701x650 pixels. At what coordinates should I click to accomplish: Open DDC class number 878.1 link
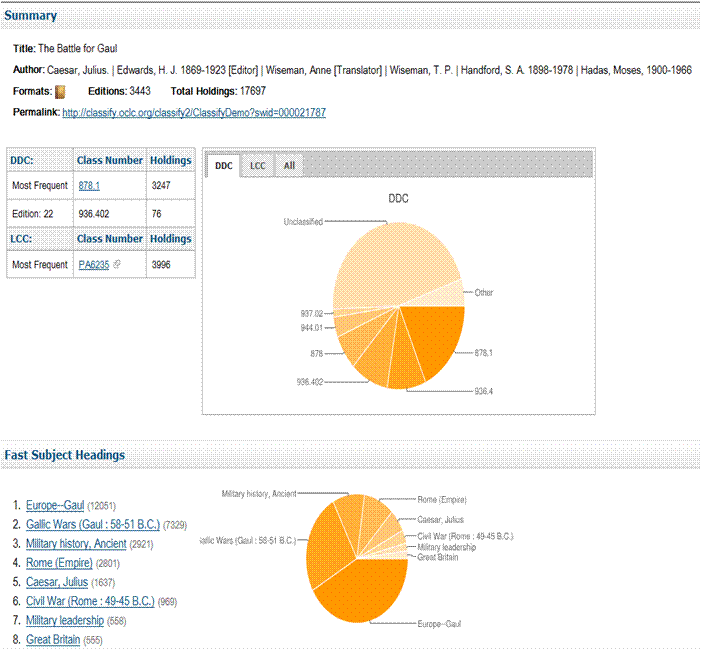89,186
